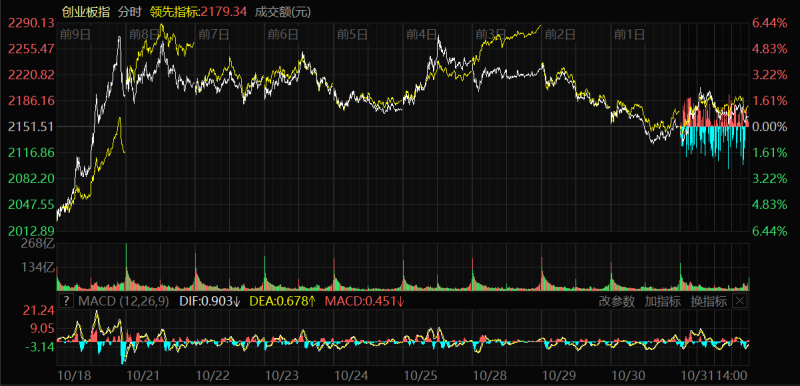Click the 10/31 date label
Screen dimensions: 800x386
pyautogui.click(x=698, y=376)
